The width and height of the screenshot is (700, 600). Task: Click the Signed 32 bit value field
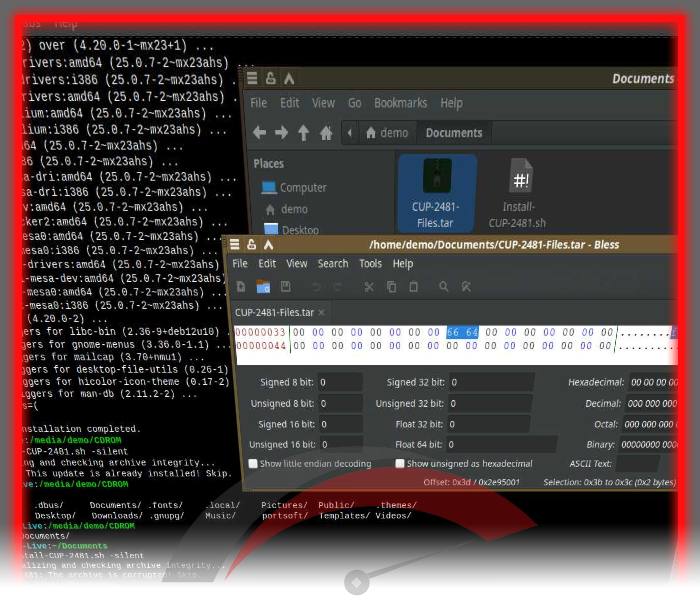[x=491, y=383]
